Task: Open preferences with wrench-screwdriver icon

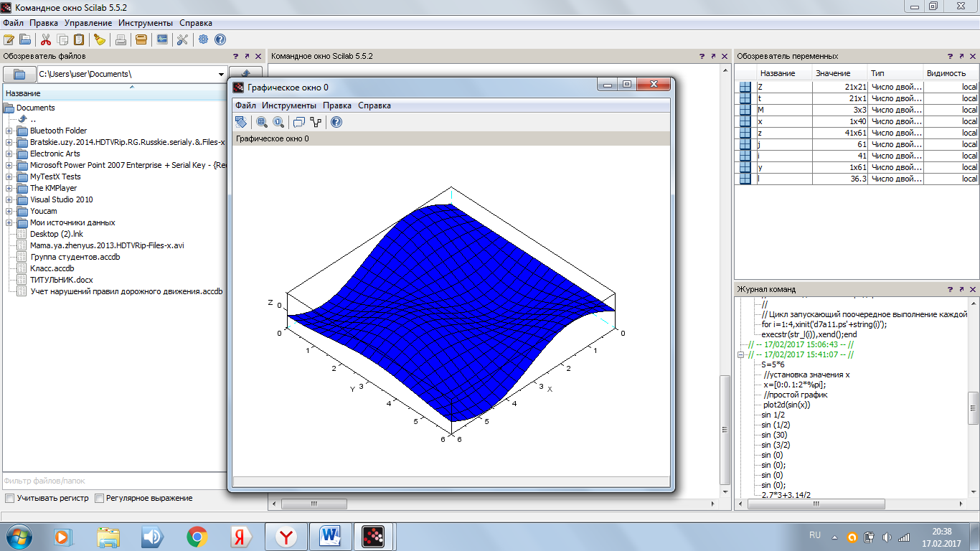Action: pyautogui.click(x=182, y=39)
